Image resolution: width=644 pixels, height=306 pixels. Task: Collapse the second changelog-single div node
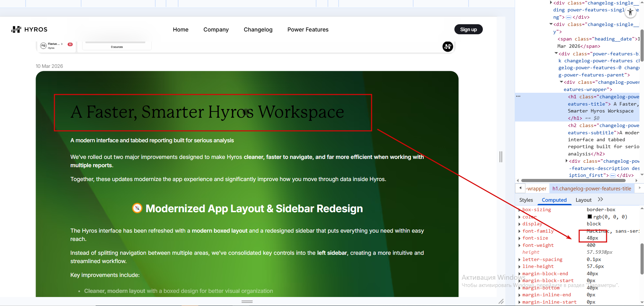(x=551, y=24)
